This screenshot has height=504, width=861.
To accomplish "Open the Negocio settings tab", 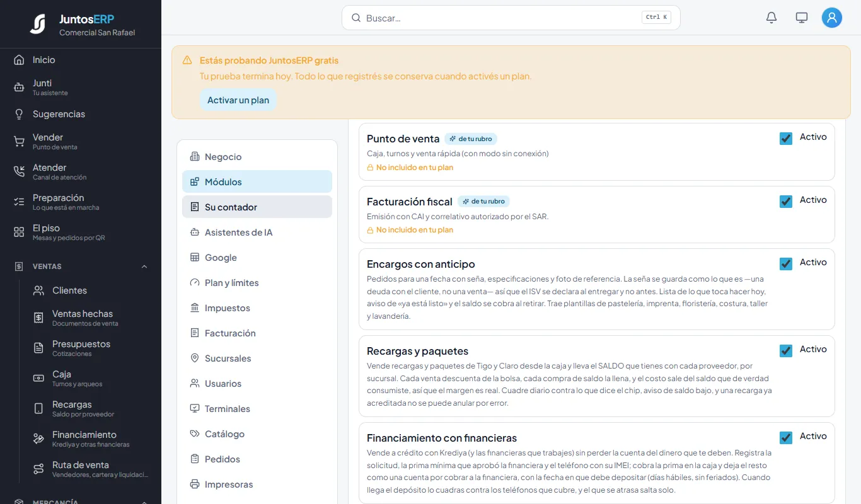I will [257, 157].
